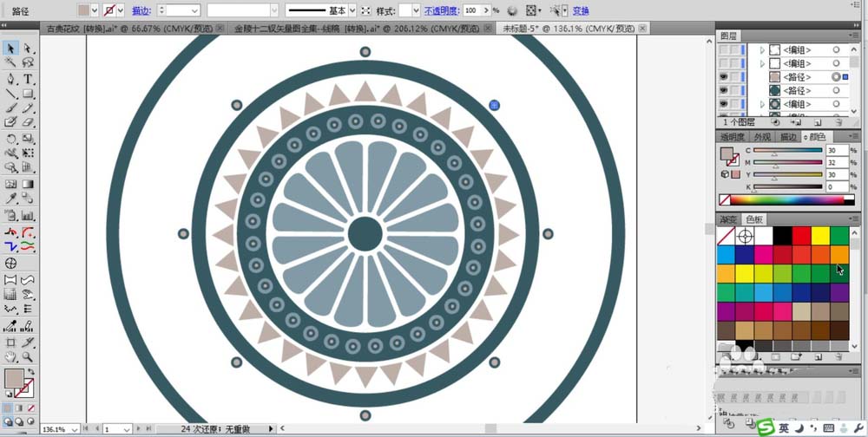
Task: Select the Direct Selection (white arrow) tool
Action: click(x=28, y=49)
